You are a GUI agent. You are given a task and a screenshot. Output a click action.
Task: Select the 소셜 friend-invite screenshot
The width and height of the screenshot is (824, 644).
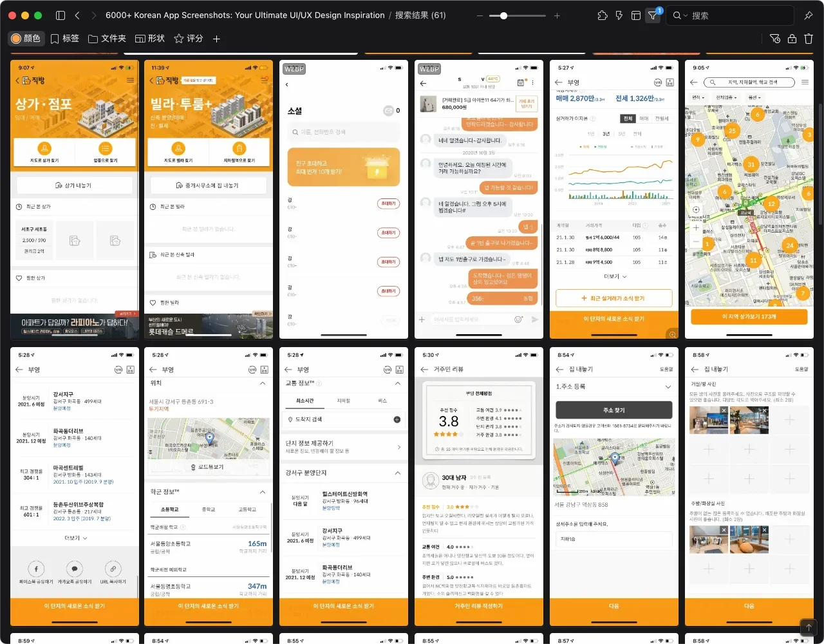point(344,200)
